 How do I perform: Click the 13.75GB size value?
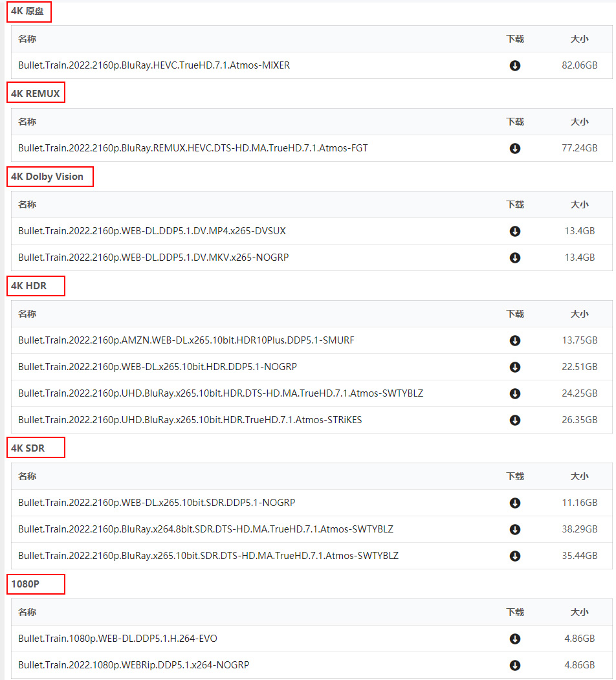[580, 340]
